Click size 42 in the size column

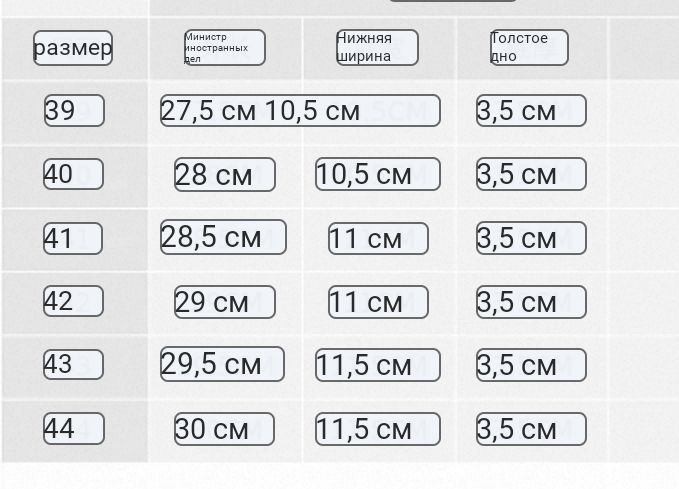click(73, 301)
